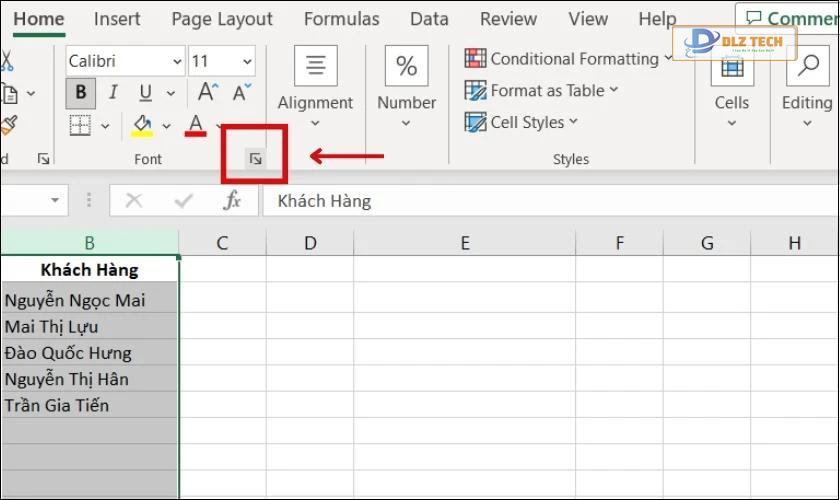
Task: Apply borders using the Borders icon
Action: click(x=80, y=125)
